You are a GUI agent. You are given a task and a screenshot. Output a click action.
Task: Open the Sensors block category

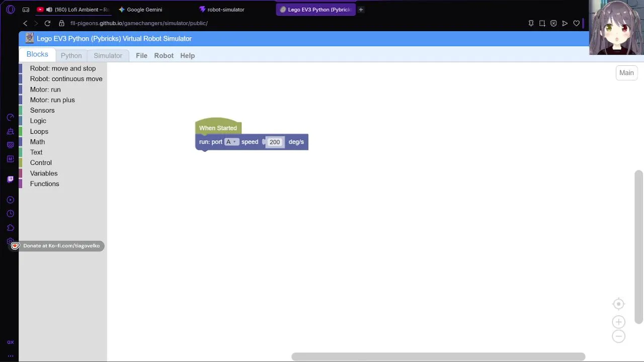[63, 111]
